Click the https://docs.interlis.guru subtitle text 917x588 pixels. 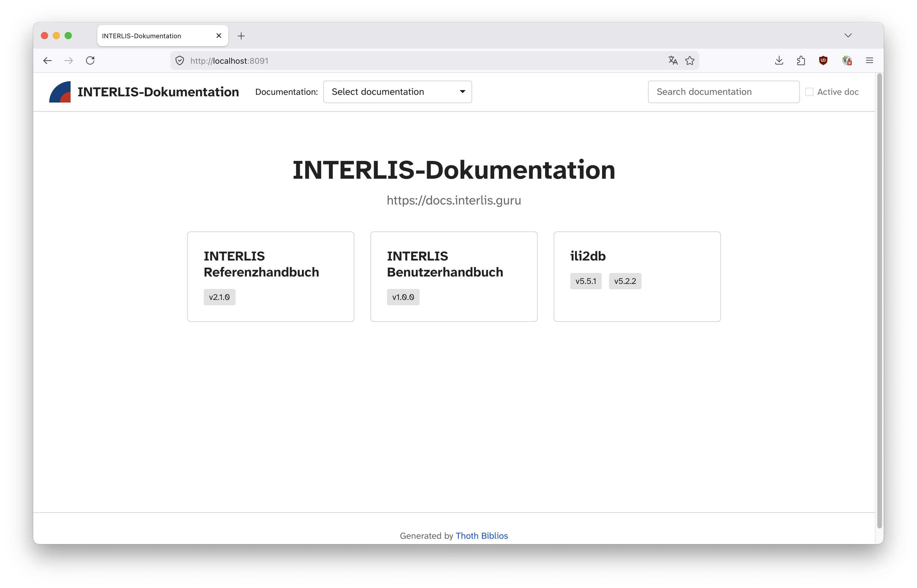coord(454,200)
